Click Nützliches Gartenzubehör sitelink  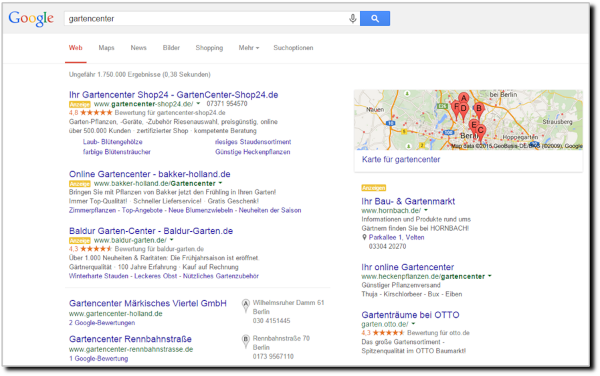pyautogui.click(x=221, y=276)
